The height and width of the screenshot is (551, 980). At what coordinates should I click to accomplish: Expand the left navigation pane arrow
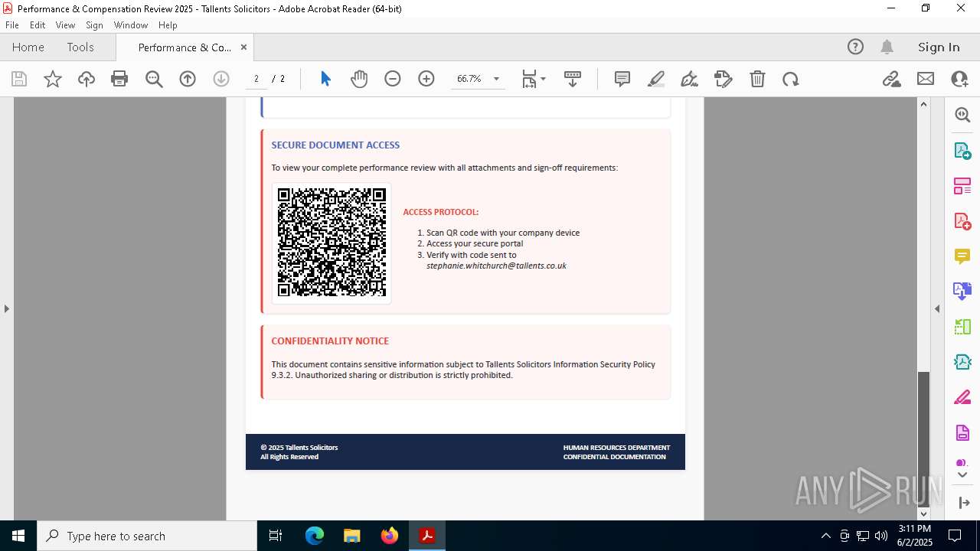pyautogui.click(x=6, y=308)
